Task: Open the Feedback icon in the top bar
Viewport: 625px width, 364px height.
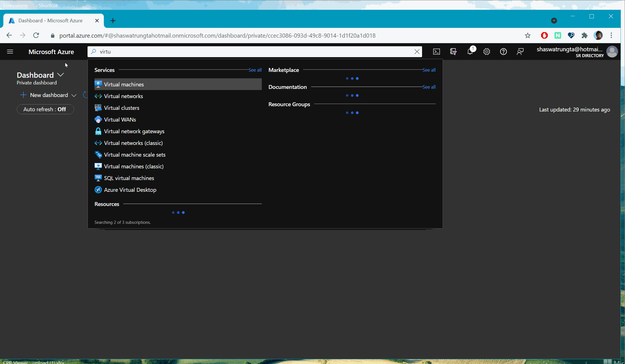Action: (520, 52)
